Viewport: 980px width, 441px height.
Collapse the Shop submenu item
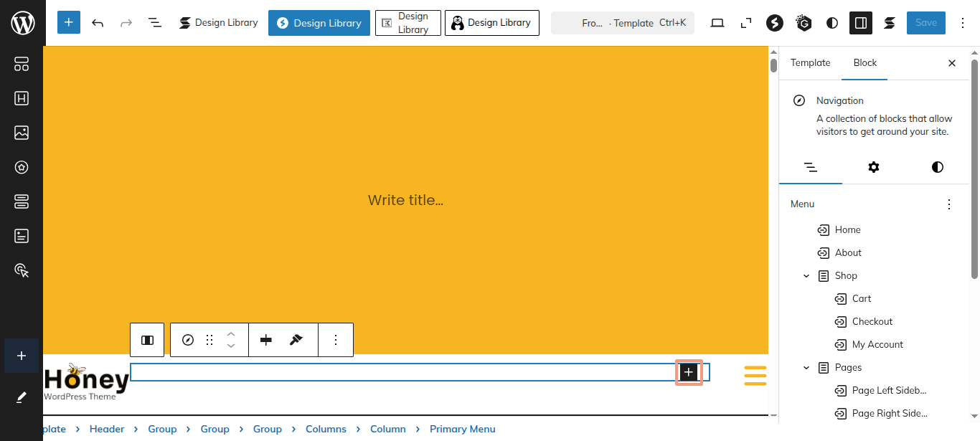coord(806,276)
